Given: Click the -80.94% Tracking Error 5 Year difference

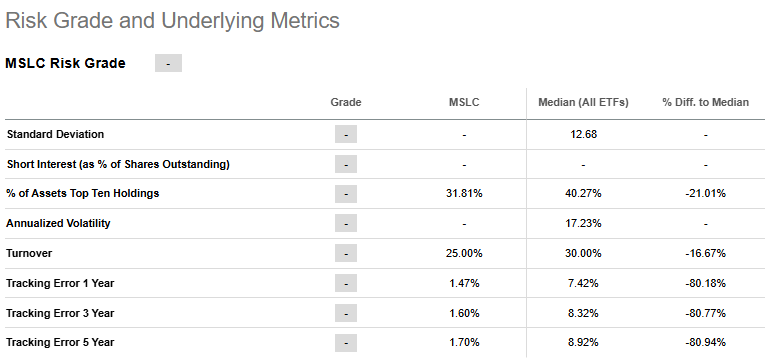Looking at the screenshot, I should pos(705,343).
